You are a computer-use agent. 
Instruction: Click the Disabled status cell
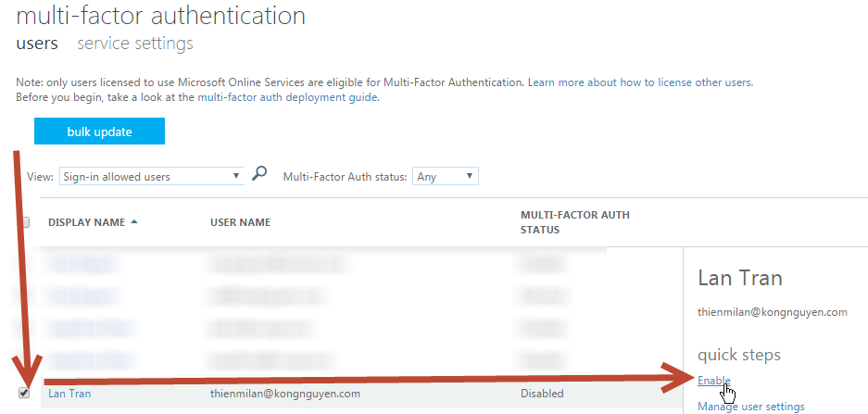tap(542, 394)
